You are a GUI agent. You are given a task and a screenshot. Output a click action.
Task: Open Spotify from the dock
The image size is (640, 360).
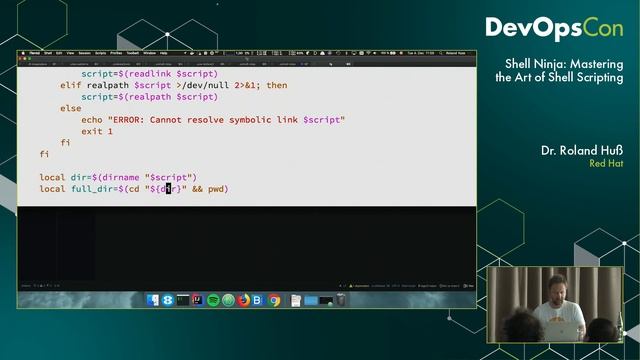pyautogui.click(x=213, y=300)
